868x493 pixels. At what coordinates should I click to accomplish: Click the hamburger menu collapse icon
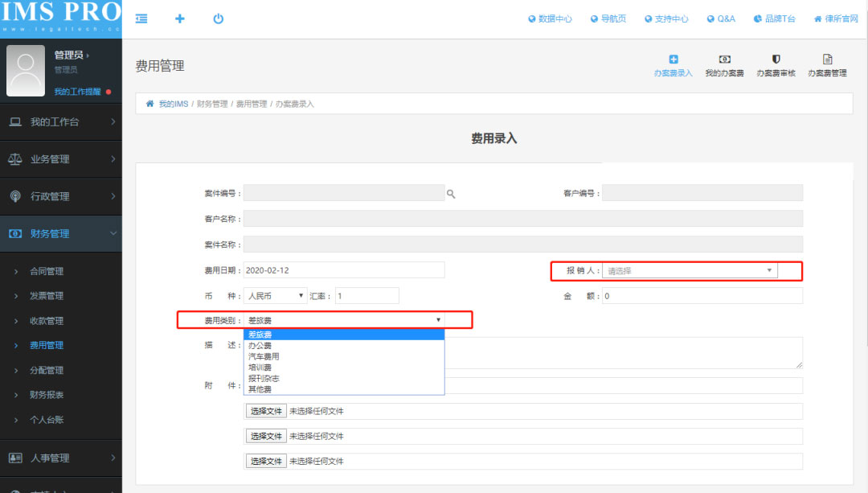click(141, 18)
